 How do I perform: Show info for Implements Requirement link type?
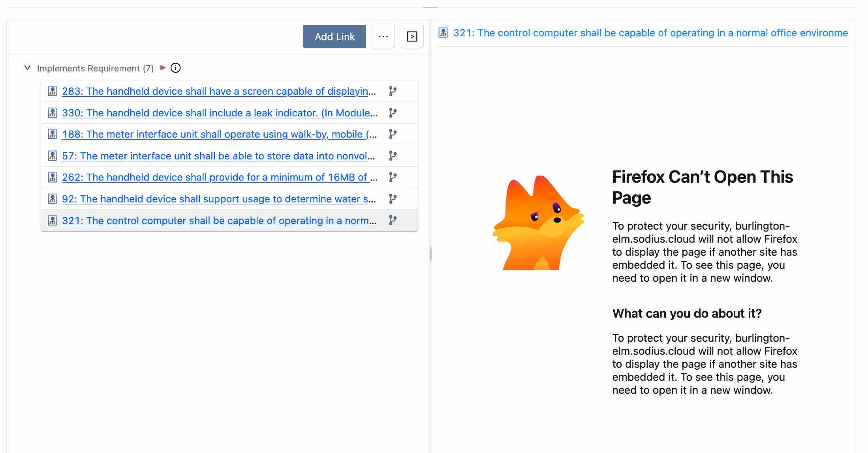click(175, 68)
